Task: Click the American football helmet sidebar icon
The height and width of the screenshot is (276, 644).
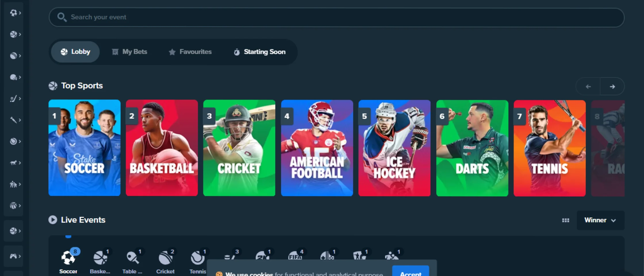Action: 14,77
